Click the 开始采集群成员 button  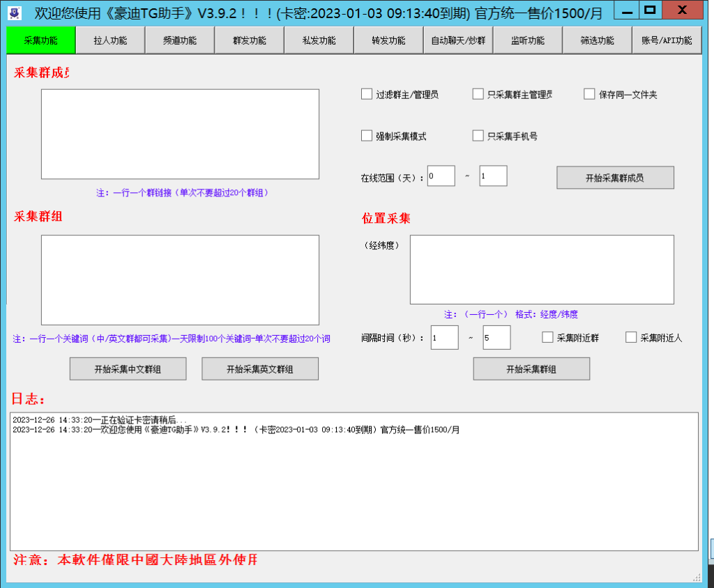(615, 178)
